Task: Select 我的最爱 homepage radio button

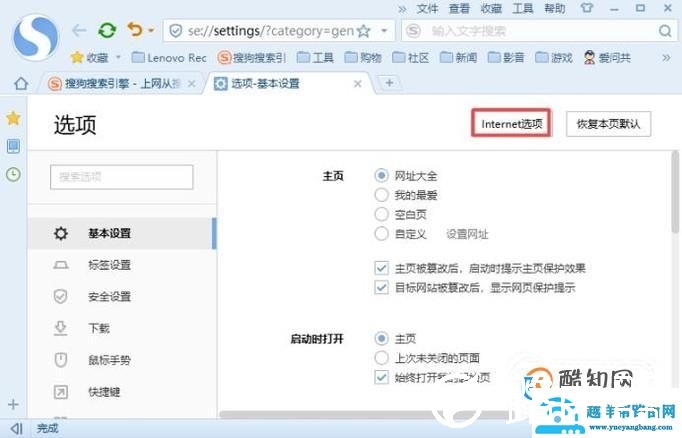Action: [x=381, y=195]
